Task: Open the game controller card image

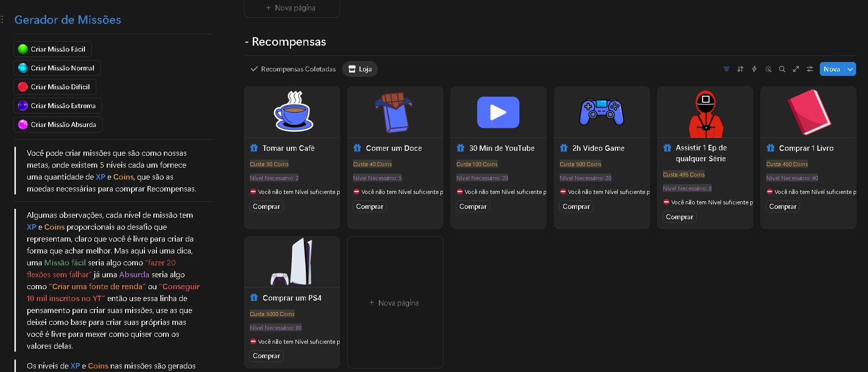Action: click(602, 112)
